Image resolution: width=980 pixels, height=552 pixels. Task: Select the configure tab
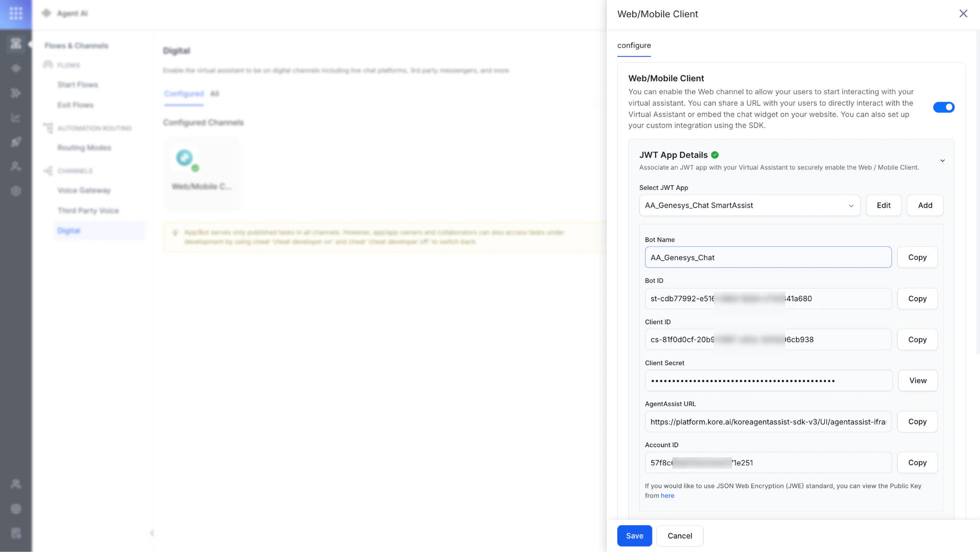tap(634, 45)
